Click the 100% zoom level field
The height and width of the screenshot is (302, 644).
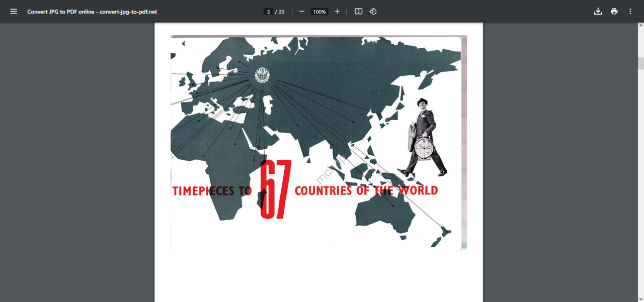[x=319, y=12]
